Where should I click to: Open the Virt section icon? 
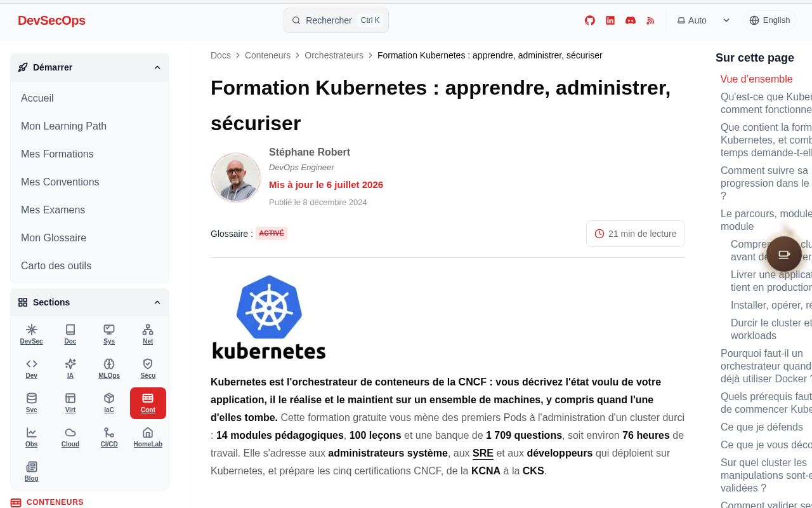(70, 403)
